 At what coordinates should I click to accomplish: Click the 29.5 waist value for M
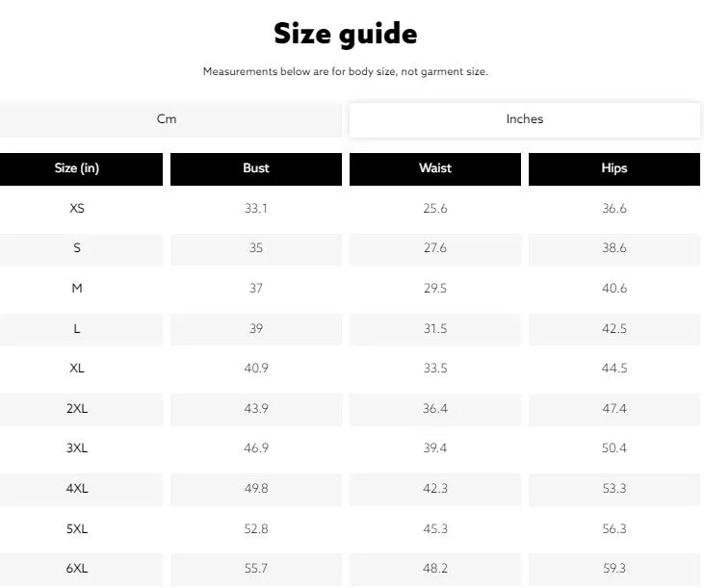(435, 288)
